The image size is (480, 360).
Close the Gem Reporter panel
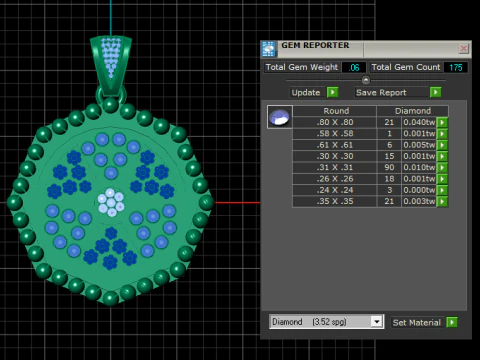(x=463, y=49)
